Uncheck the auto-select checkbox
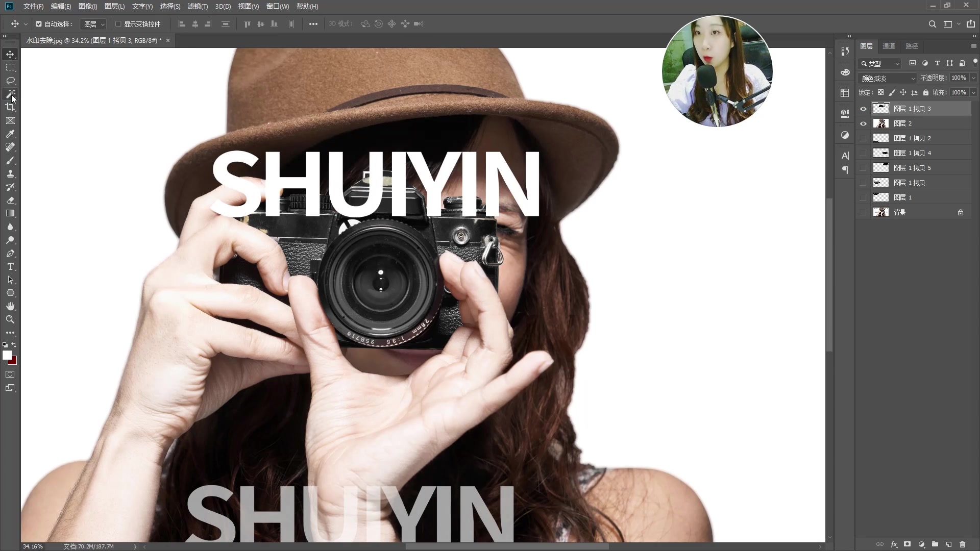The image size is (980, 551). [x=39, y=24]
